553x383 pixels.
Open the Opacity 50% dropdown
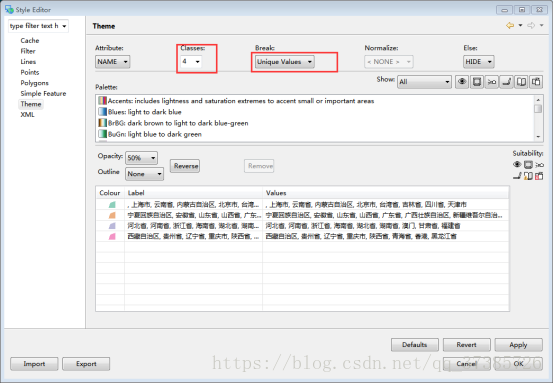point(141,158)
